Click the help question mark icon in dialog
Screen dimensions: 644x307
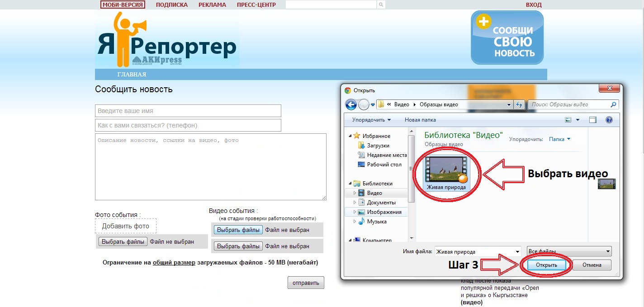(x=609, y=120)
